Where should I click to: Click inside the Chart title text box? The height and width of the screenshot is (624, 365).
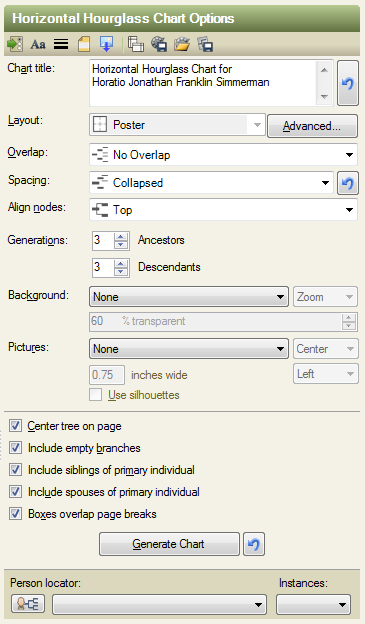[203, 83]
